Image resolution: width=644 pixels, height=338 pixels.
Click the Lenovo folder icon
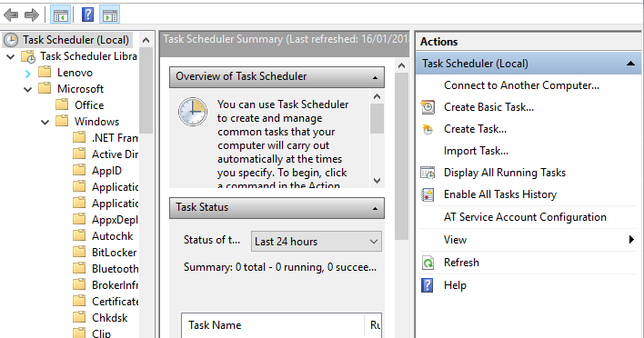45,72
